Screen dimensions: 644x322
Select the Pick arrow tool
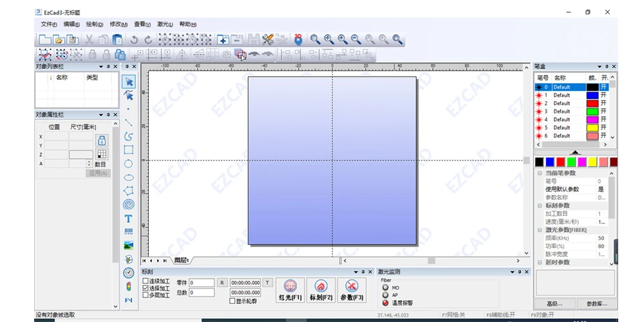129,82
